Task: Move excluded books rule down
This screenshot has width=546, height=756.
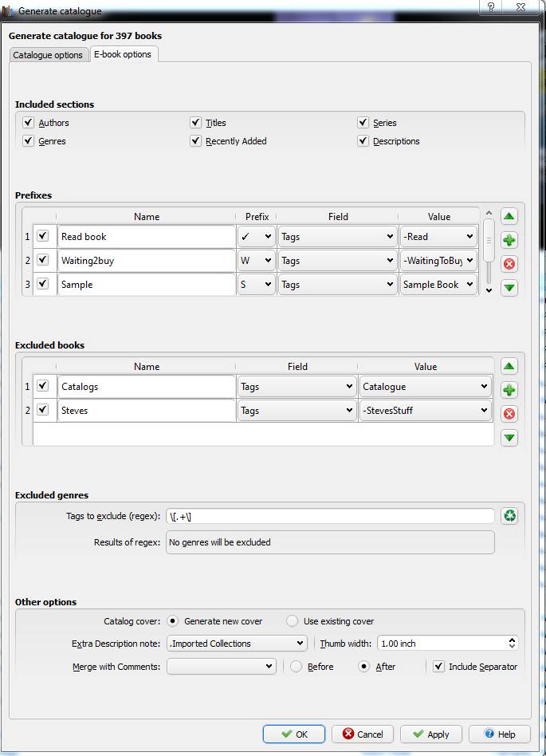Action: pyautogui.click(x=509, y=438)
